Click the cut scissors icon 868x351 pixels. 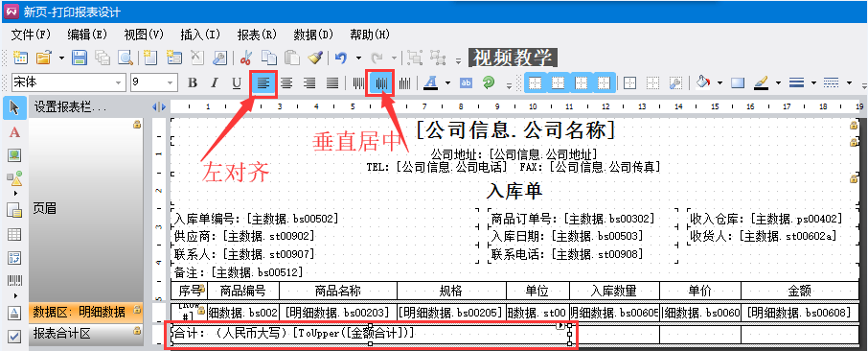point(246,58)
